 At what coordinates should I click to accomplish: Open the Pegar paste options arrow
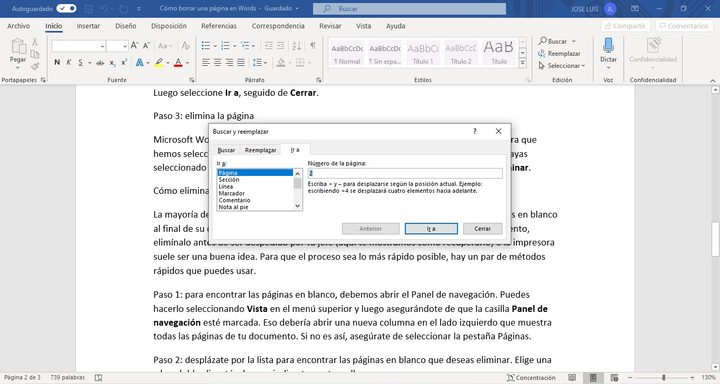pyautogui.click(x=18, y=68)
